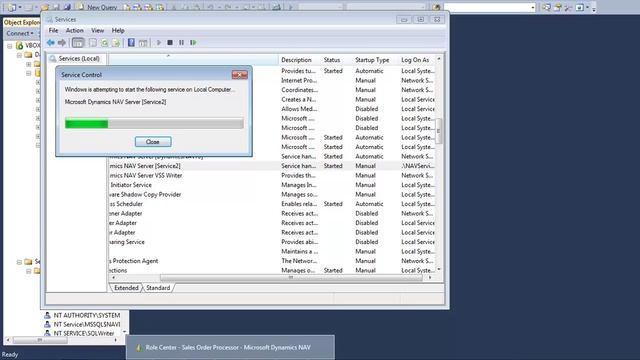Click the Role Center Dynamics NAV taskbar preview
The height and width of the screenshot is (360, 640).
[x=230, y=347]
